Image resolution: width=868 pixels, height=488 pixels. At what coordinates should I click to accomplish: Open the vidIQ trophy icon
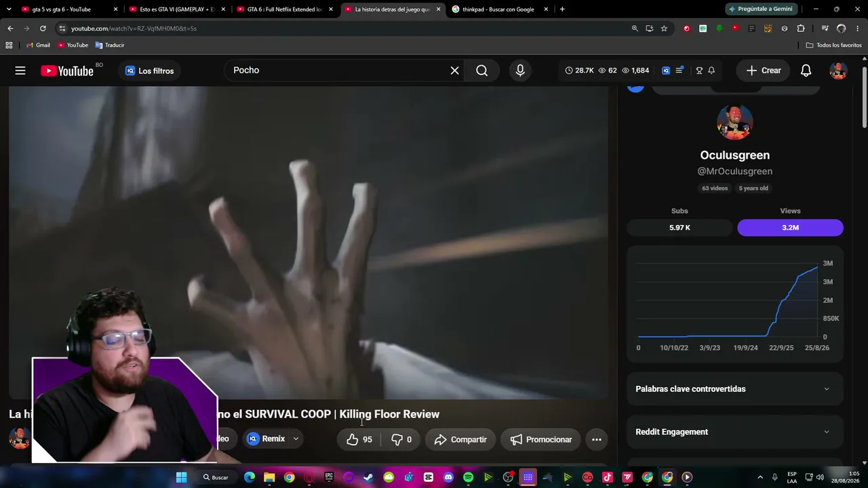(699, 70)
